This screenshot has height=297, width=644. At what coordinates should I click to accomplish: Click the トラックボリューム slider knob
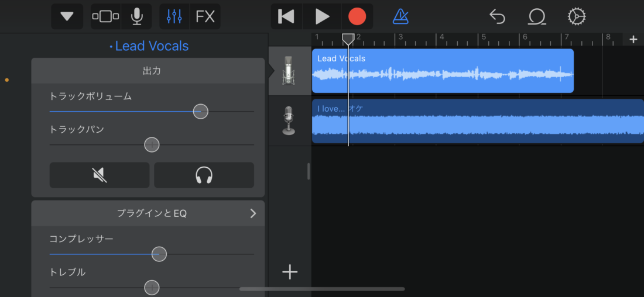(201, 111)
